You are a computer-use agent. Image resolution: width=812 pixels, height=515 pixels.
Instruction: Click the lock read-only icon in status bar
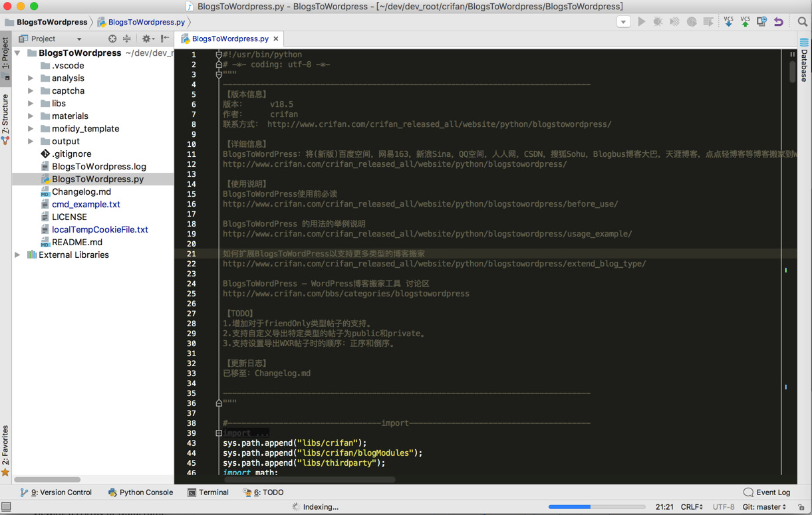coord(801,507)
